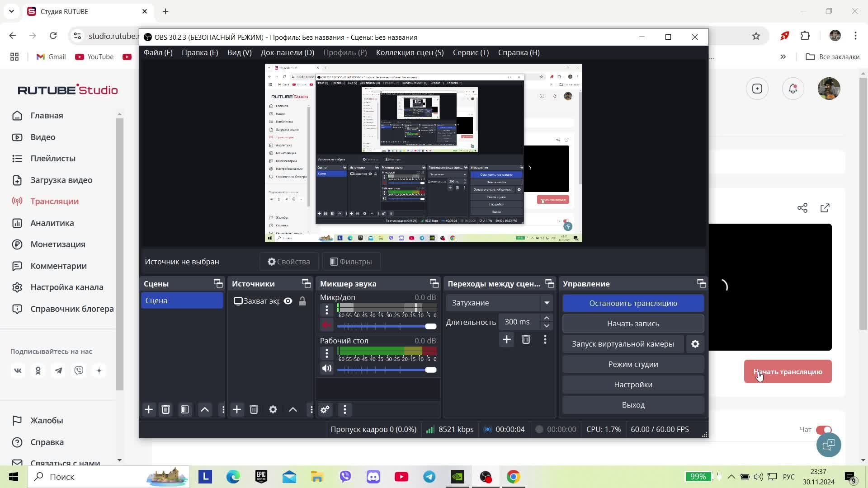Increase transition duration with up arrow
This screenshot has width=868, height=488.
[x=547, y=318]
